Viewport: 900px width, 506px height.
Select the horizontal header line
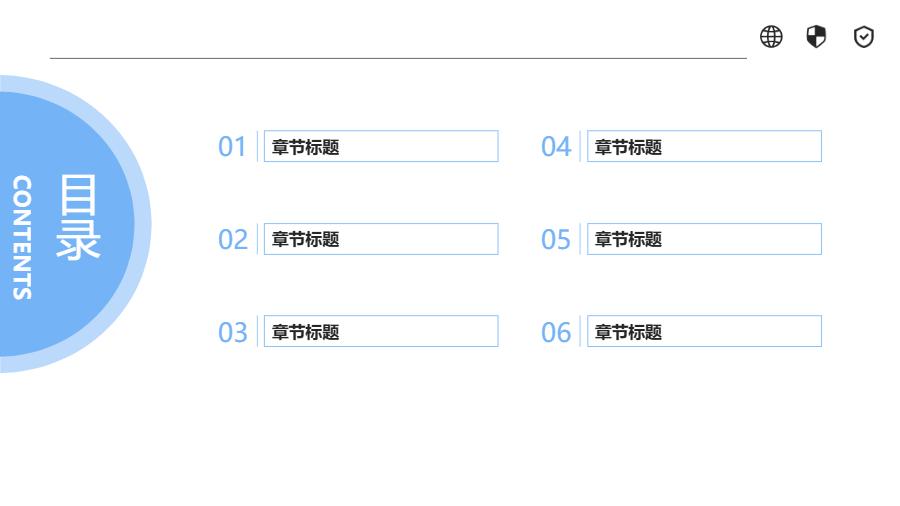coord(398,58)
